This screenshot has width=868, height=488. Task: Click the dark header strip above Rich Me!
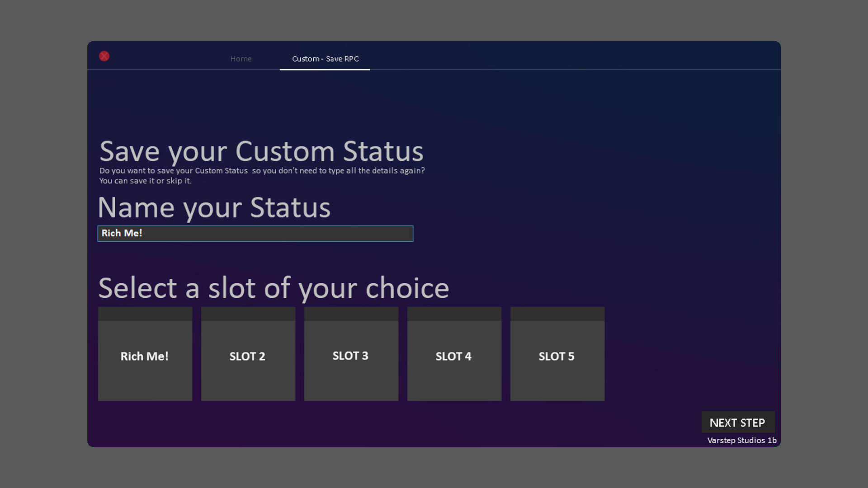pos(145,314)
